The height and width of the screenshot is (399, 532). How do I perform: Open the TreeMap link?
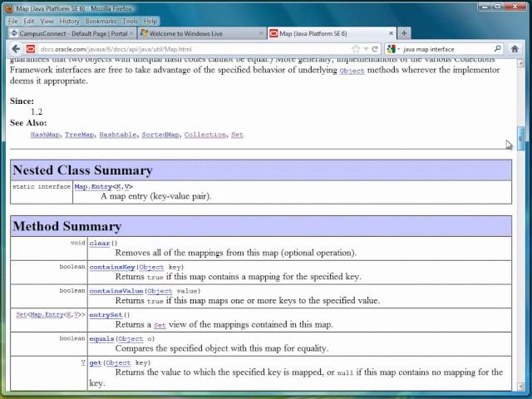tap(80, 135)
